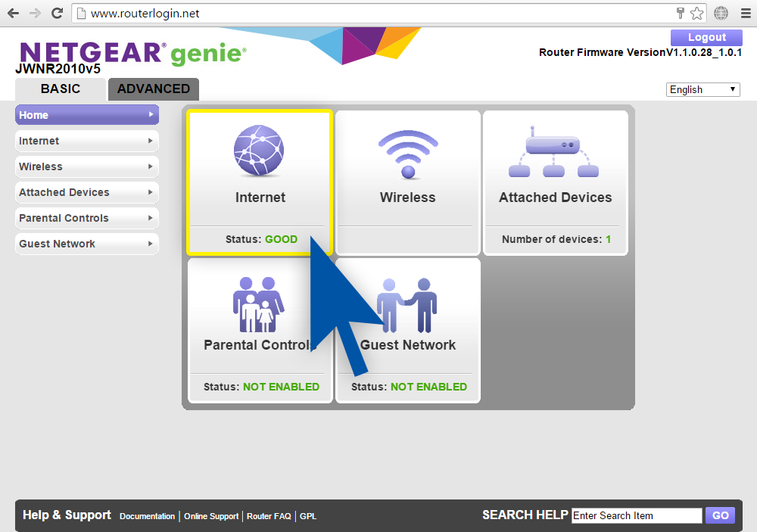The image size is (757, 532).
Task: Click Guest Network 'Status: NOT ENABLED' text
Action: 409,387
